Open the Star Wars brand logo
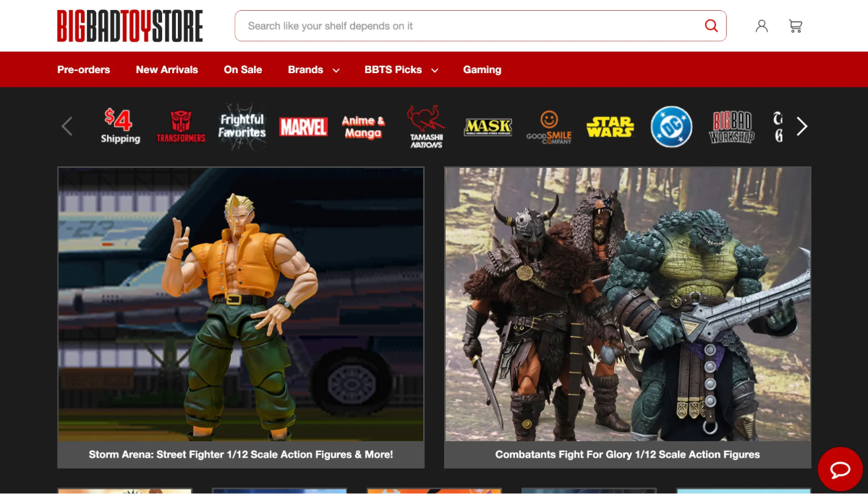This screenshot has width=868, height=494. coord(610,127)
